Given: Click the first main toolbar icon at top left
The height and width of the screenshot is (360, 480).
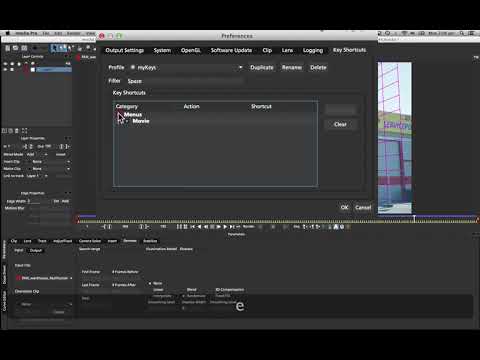Looking at the screenshot, I should click(8, 48).
